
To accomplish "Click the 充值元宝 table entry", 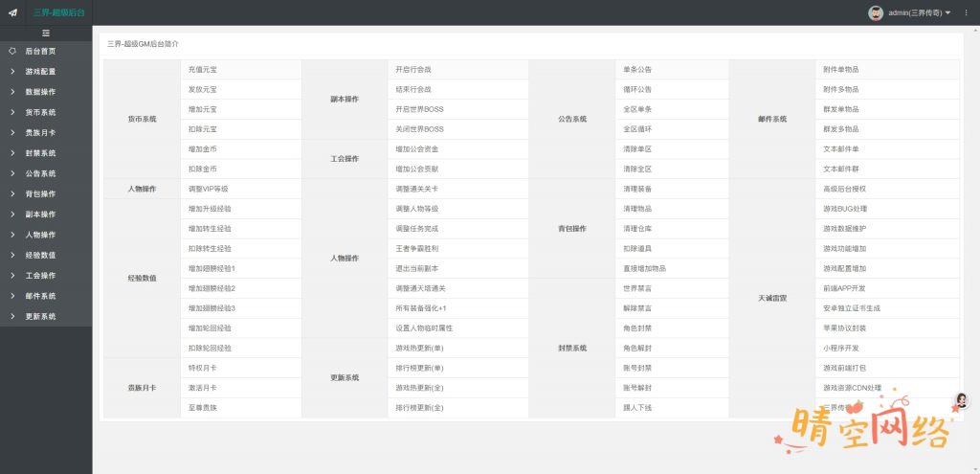I will pos(203,69).
